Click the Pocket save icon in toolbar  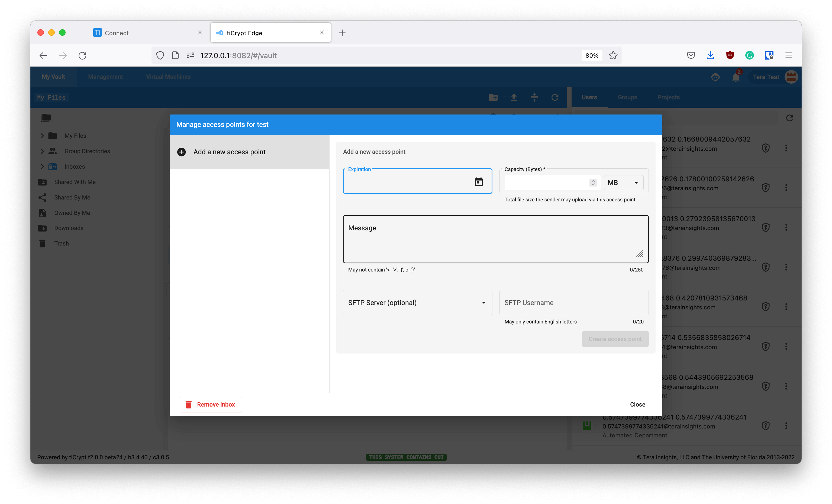[691, 55]
